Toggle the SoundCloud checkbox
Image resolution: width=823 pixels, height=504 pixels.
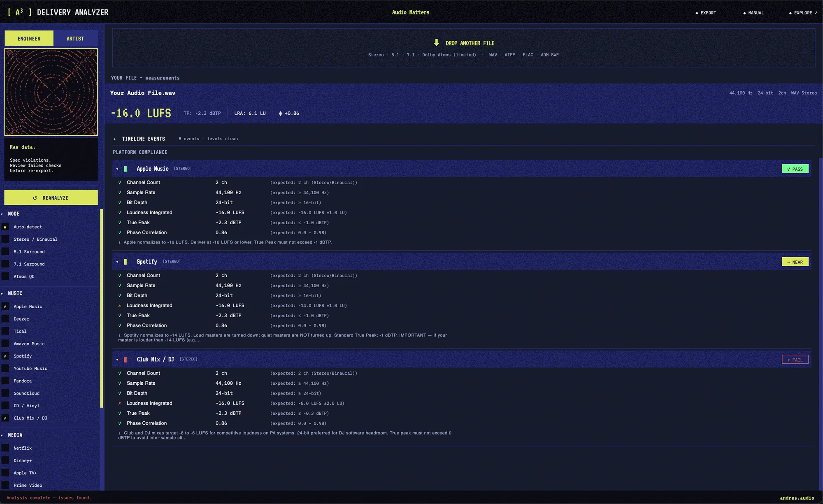point(5,393)
